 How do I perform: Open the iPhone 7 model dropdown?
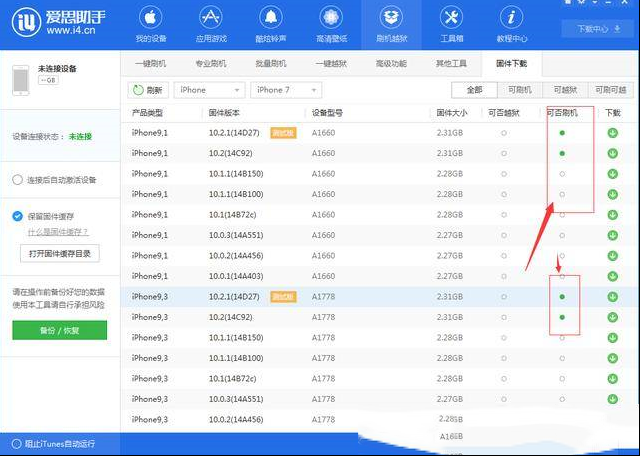pos(286,90)
